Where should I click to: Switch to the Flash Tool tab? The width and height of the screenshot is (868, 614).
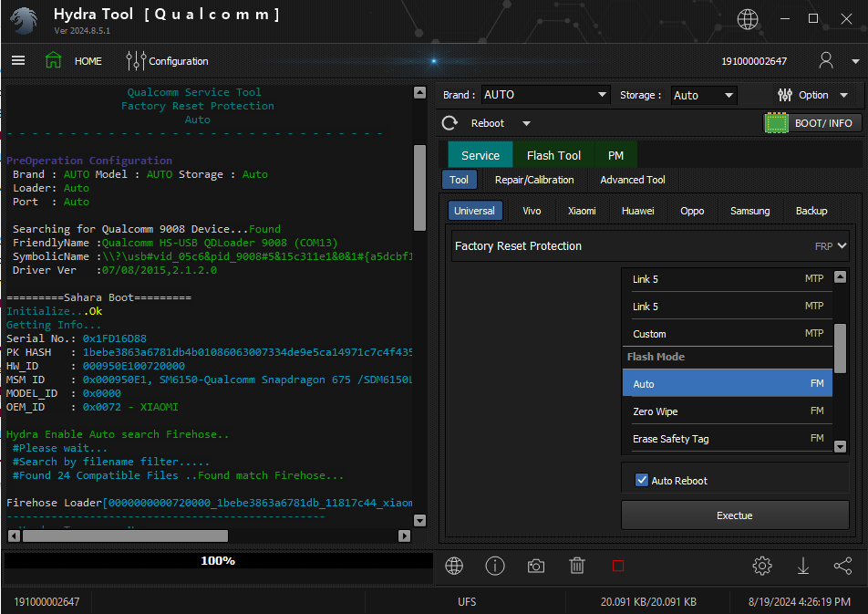[x=553, y=155]
